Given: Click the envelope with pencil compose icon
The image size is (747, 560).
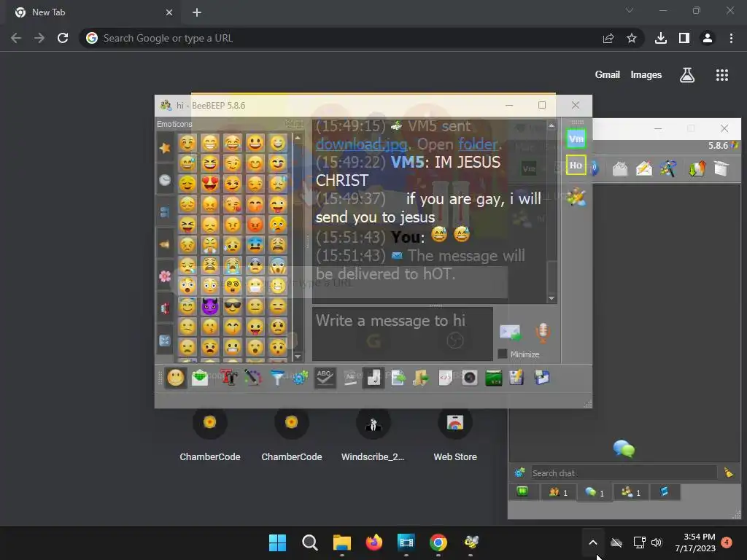Looking at the screenshot, I should (x=644, y=168).
